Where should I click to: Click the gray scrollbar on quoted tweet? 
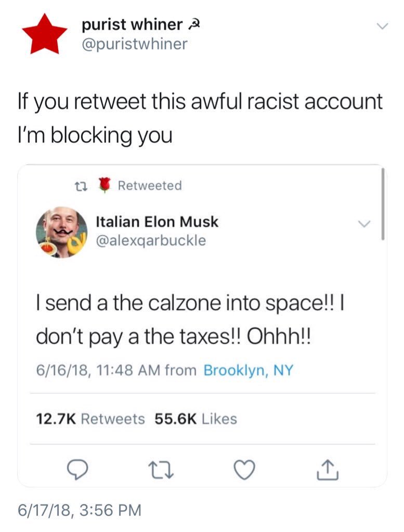pyautogui.click(x=383, y=204)
